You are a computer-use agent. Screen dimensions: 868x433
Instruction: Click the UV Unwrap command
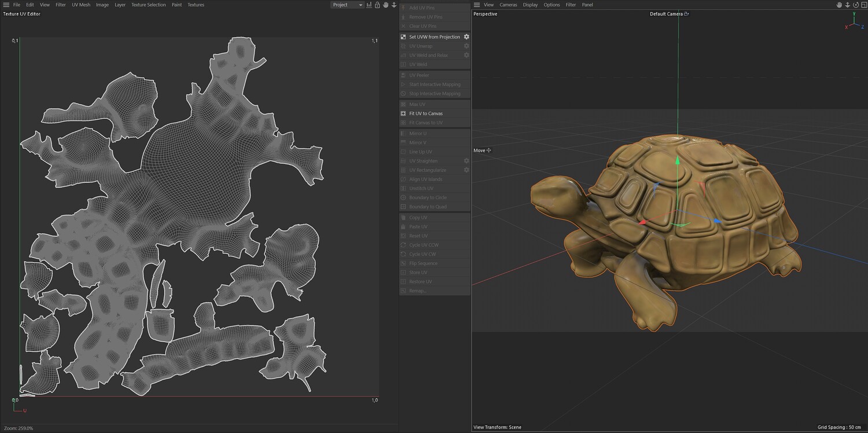[421, 46]
